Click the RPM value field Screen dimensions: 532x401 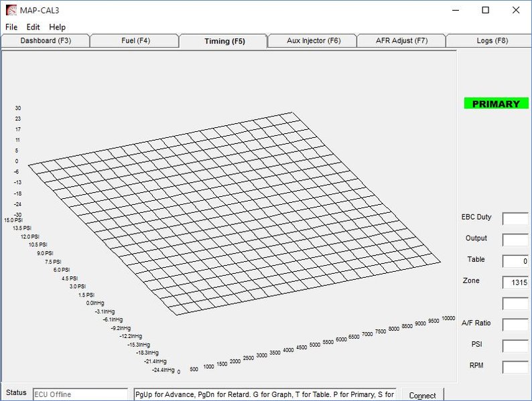(x=515, y=368)
